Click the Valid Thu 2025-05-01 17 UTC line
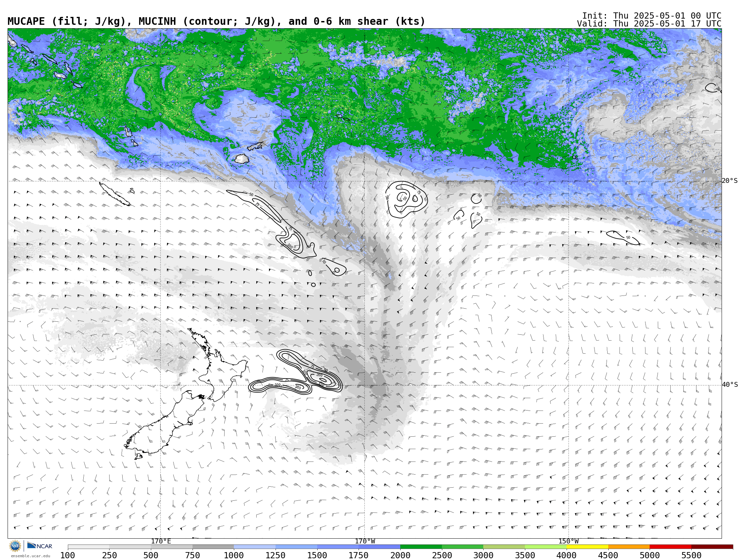This screenshot has width=744, height=560. click(649, 24)
